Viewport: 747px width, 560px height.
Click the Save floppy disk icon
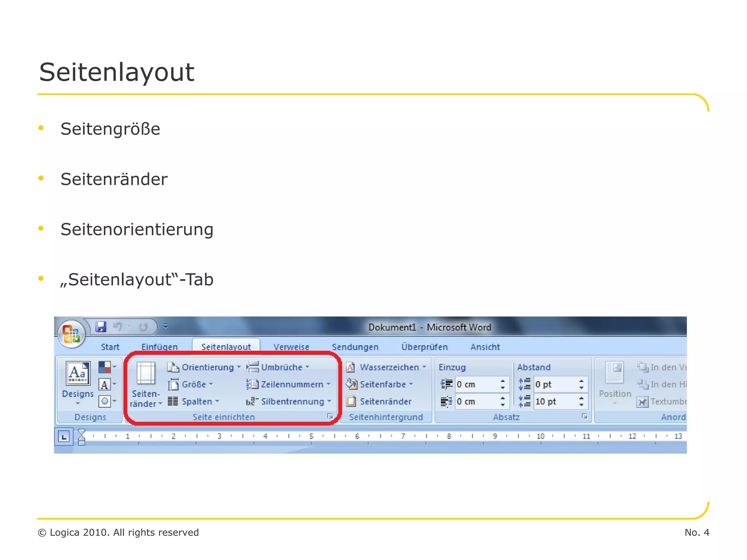[x=101, y=327]
